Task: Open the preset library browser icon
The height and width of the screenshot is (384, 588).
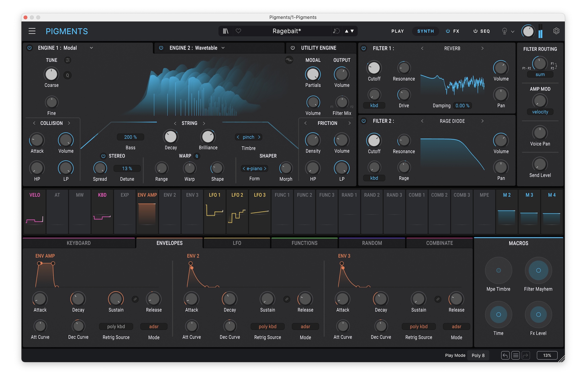Action: tap(226, 31)
